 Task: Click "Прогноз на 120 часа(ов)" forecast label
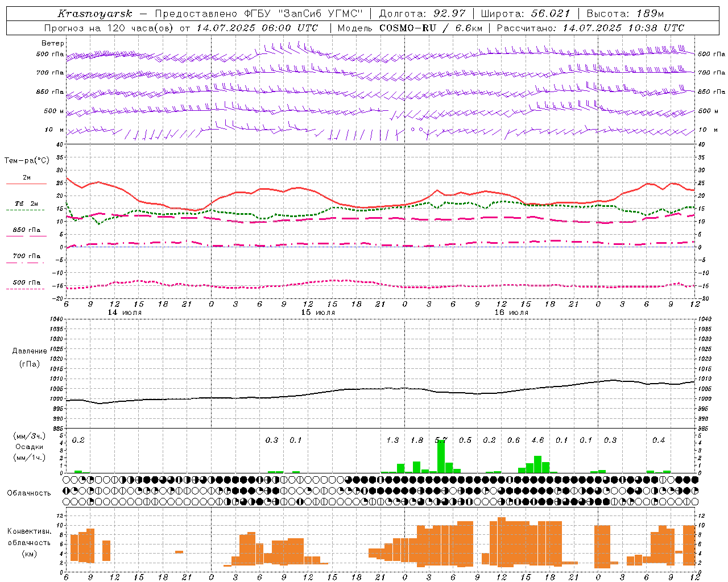pyautogui.click(x=110, y=28)
